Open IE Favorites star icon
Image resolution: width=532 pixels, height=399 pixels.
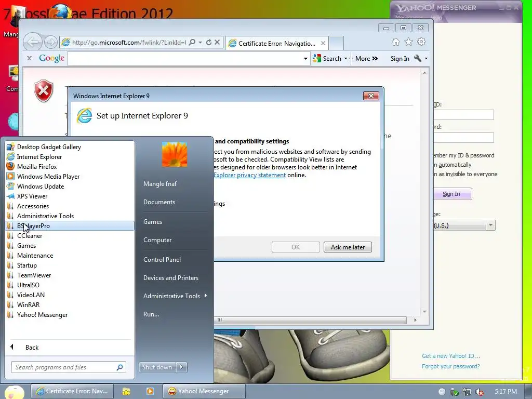(408, 42)
